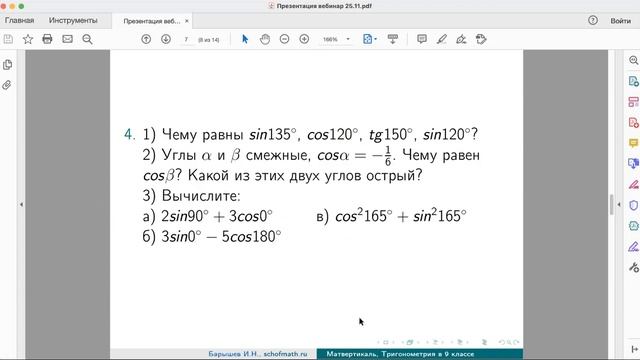Screen dimensions: 640x360
Task: Zoom in with plus icon
Action: click(x=304, y=39)
